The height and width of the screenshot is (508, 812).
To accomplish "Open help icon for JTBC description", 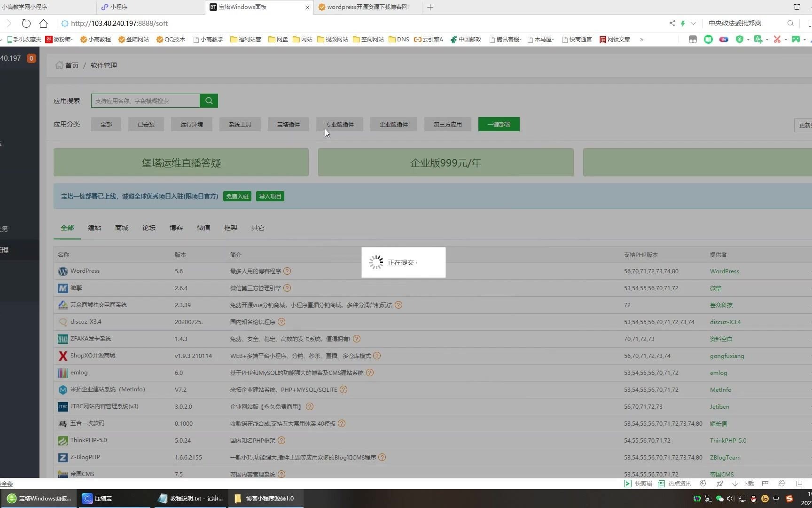I will tap(310, 406).
